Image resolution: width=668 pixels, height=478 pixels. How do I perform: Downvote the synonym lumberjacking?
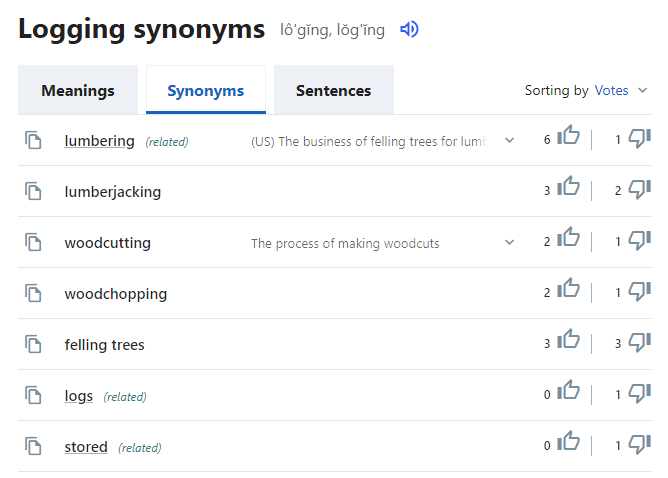click(x=639, y=189)
